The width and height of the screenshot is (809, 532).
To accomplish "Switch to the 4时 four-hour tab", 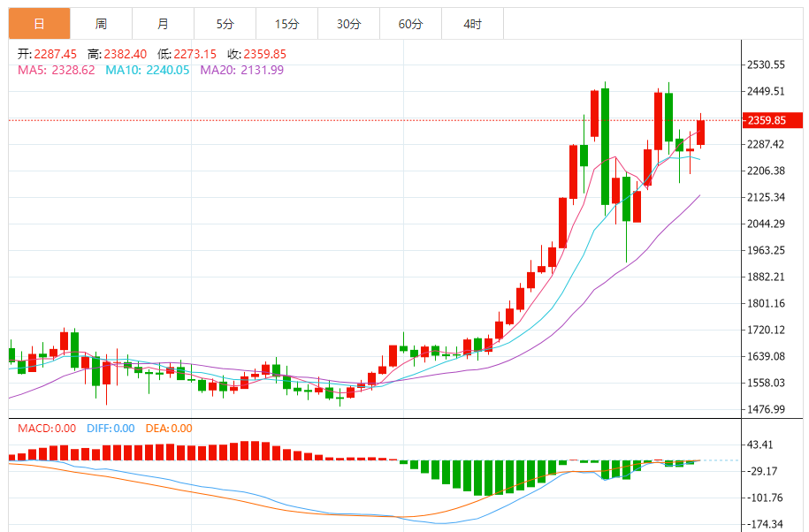I will click(x=472, y=24).
